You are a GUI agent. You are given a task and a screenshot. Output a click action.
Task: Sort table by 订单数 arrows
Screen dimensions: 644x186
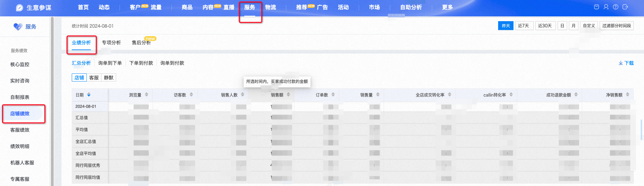[x=333, y=95]
